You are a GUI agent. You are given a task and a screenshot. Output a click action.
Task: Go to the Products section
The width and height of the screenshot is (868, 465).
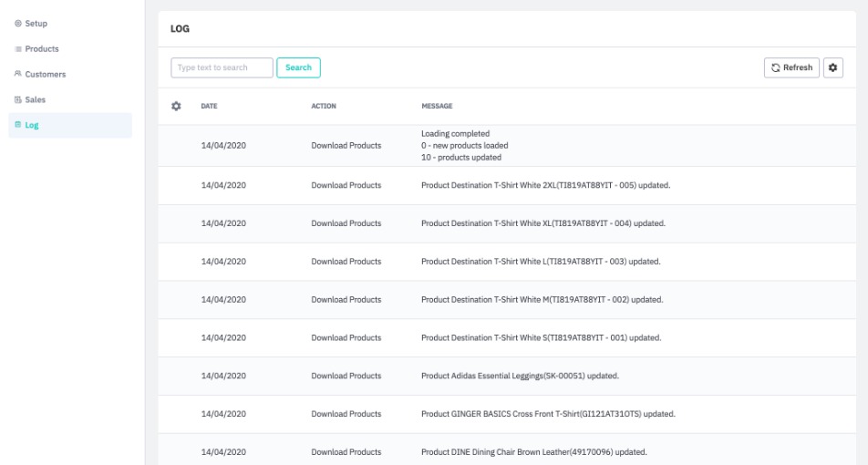(x=39, y=48)
